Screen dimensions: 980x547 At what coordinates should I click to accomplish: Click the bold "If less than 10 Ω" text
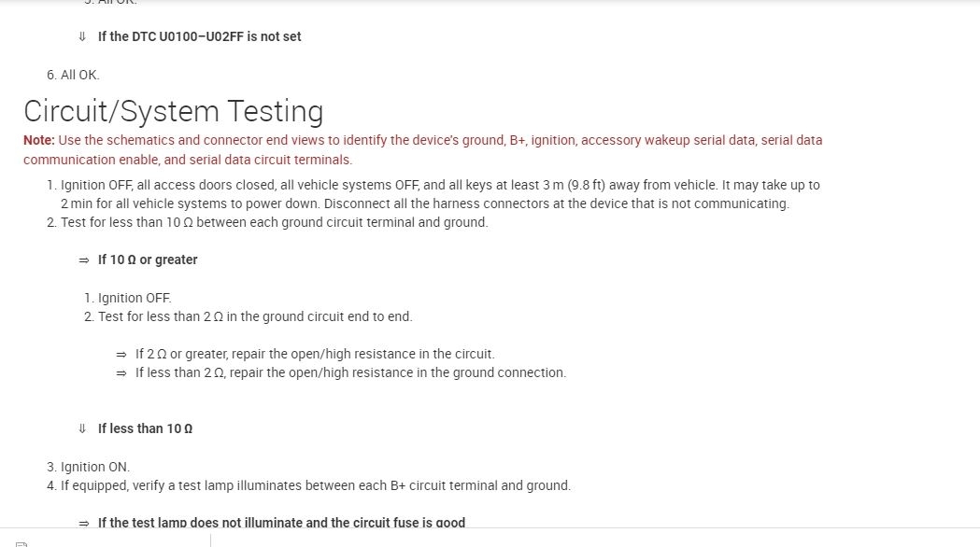pyautogui.click(x=145, y=429)
